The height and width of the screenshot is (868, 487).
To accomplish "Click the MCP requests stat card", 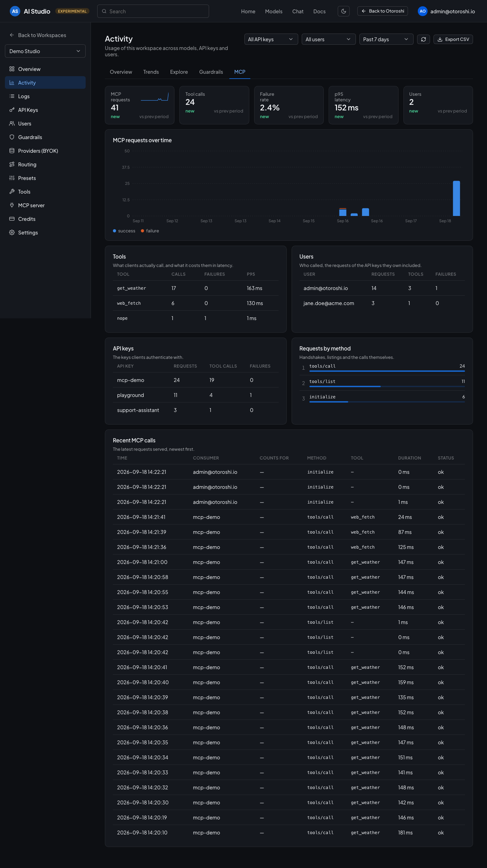I will [x=139, y=105].
